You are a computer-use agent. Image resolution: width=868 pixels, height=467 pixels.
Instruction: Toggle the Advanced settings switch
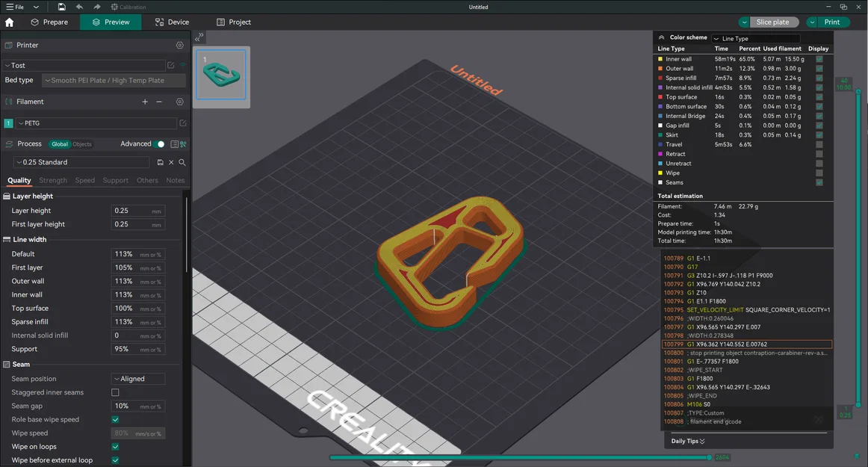click(158, 144)
